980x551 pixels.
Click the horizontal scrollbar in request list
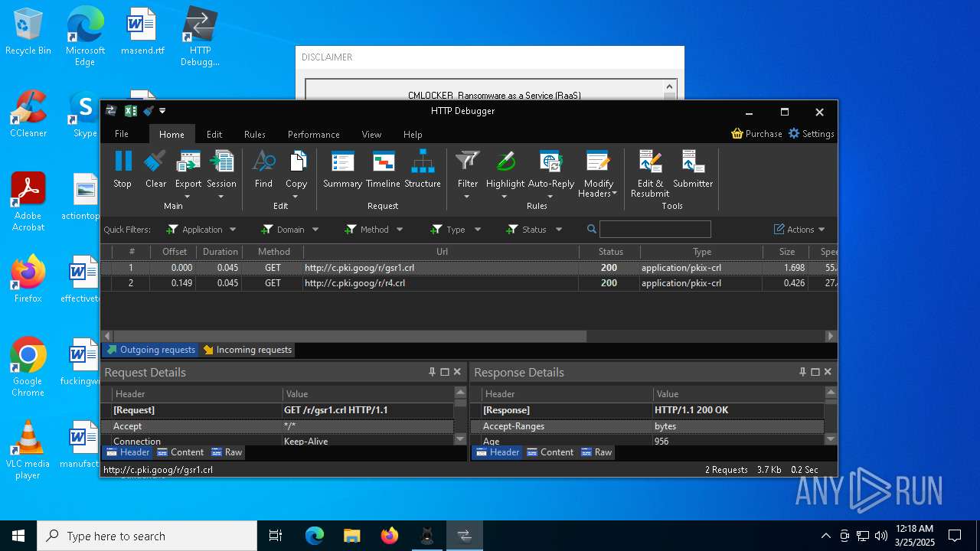(350, 336)
